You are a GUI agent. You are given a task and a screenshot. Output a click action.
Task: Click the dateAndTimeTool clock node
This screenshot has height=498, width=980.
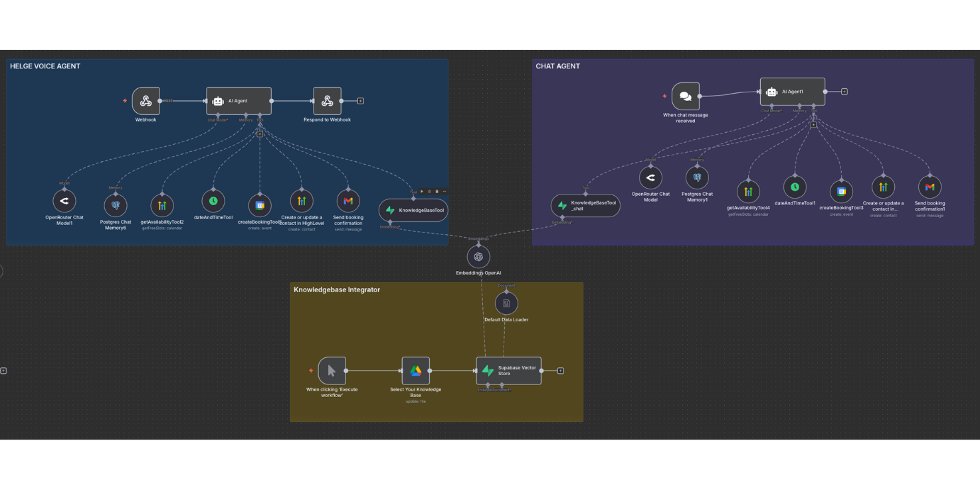(x=213, y=201)
